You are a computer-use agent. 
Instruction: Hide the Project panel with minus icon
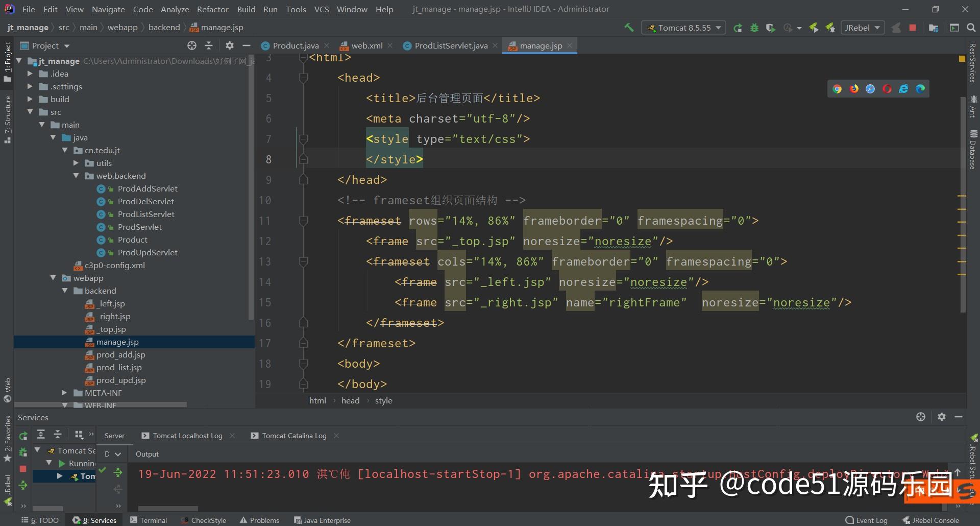(x=247, y=45)
